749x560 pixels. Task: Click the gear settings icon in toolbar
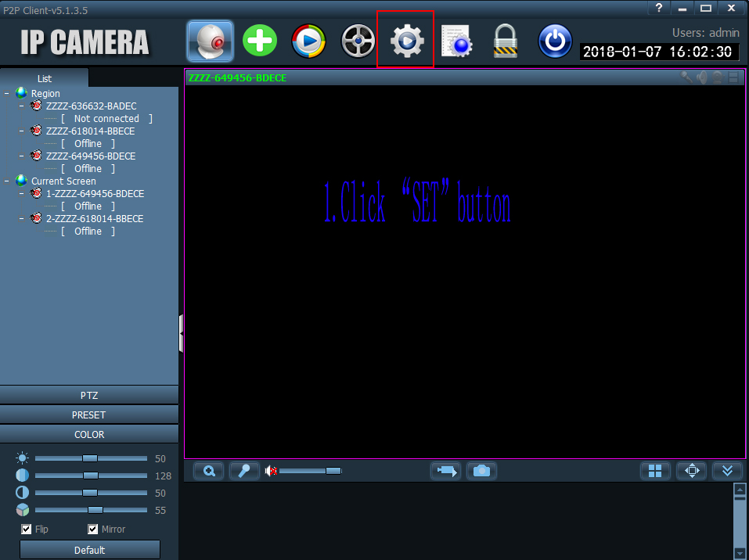pyautogui.click(x=406, y=40)
